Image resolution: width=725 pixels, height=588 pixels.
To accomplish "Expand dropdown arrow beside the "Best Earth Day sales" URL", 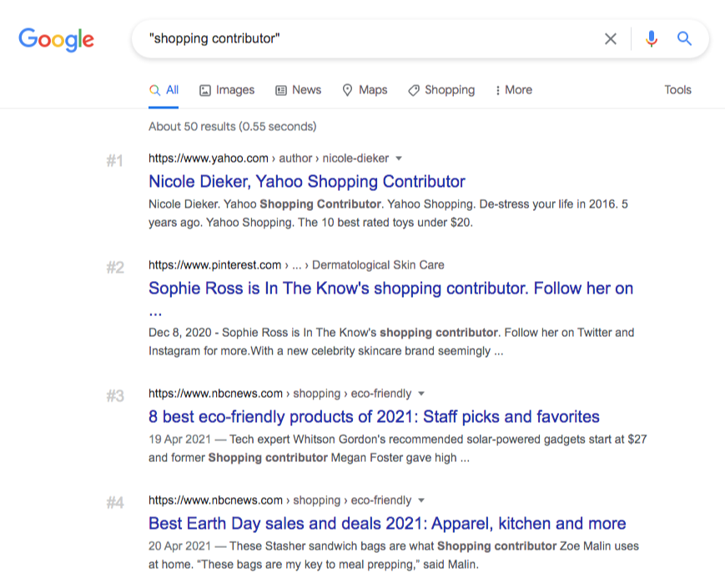I will [x=421, y=500].
